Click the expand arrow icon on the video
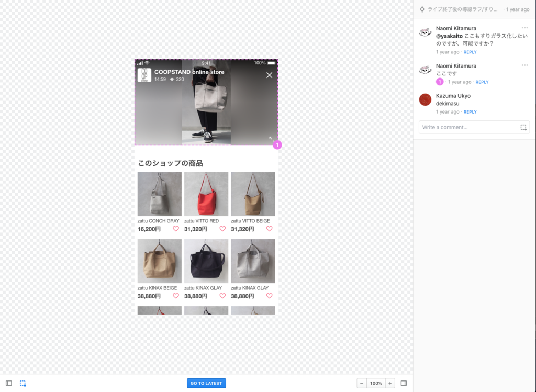Image resolution: width=536 pixels, height=392 pixels. coord(271,138)
